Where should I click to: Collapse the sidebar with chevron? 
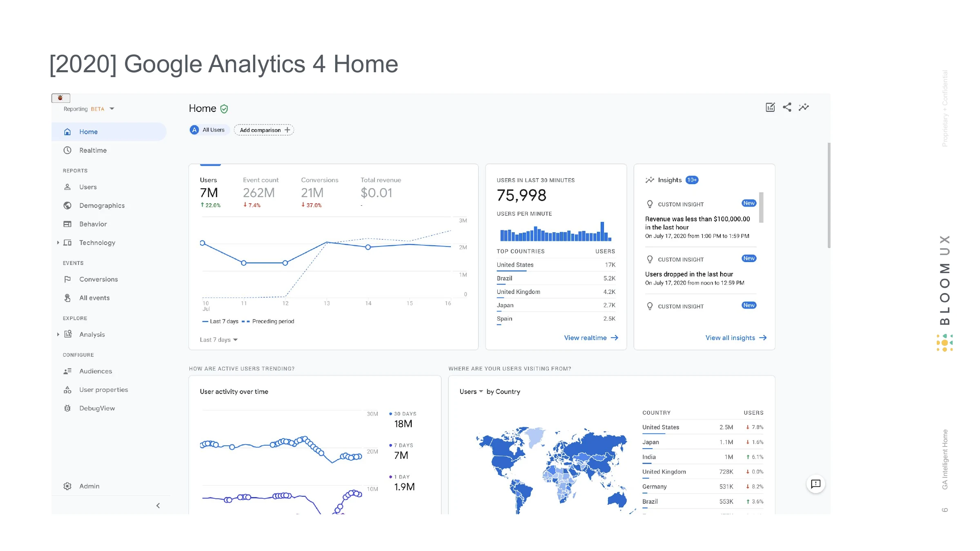point(158,506)
